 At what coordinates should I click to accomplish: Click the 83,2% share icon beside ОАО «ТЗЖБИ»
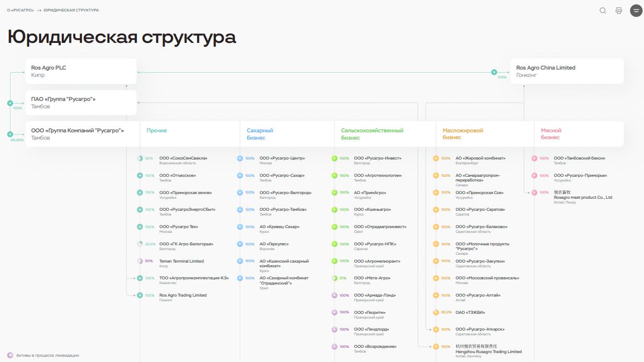coord(436,312)
